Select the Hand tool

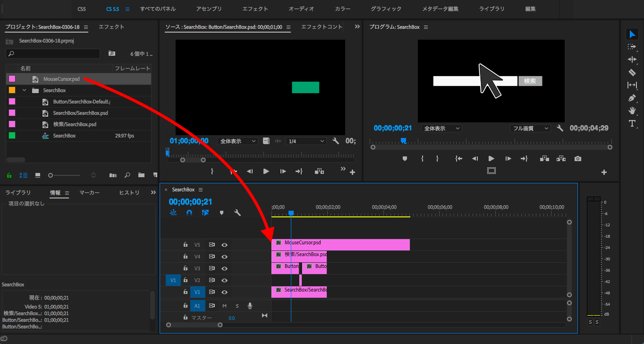(x=632, y=111)
